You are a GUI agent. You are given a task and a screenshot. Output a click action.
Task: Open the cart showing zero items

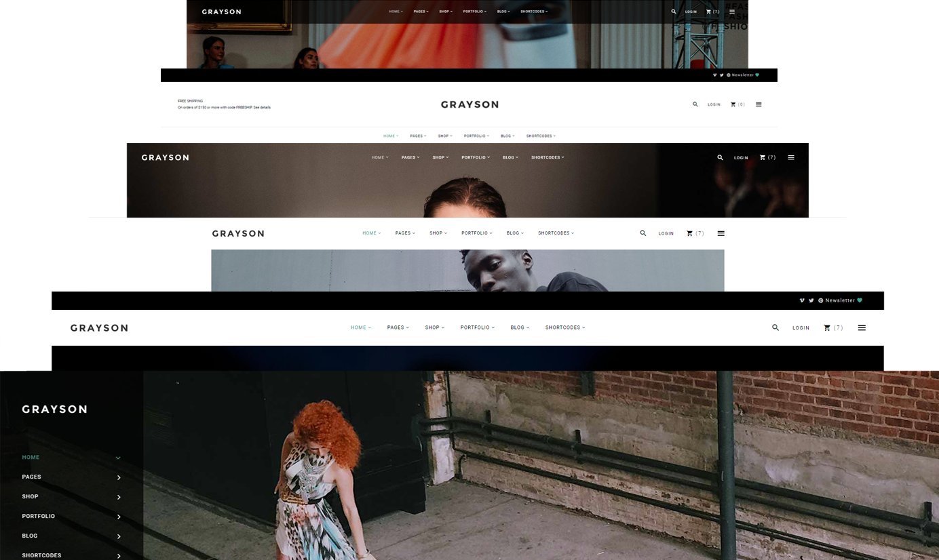(737, 104)
